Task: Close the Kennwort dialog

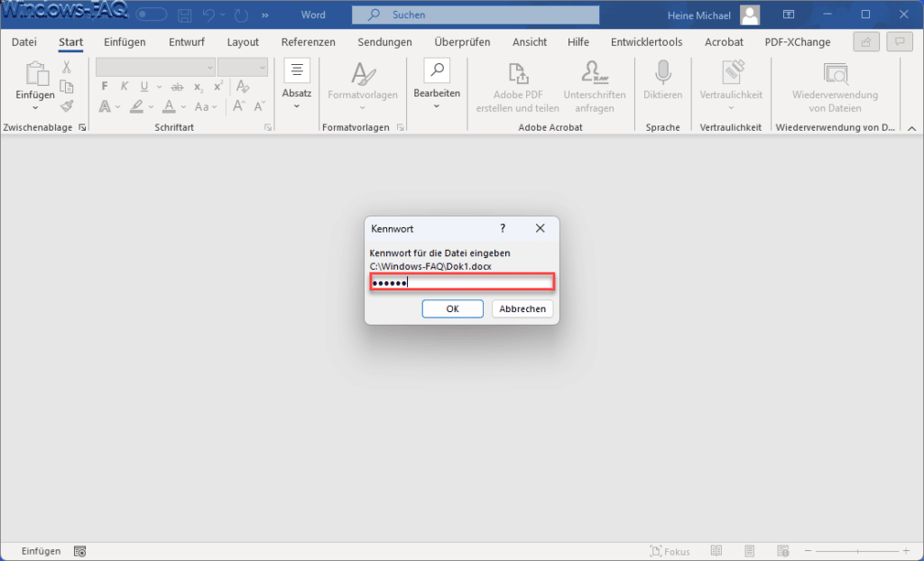Action: coord(540,228)
